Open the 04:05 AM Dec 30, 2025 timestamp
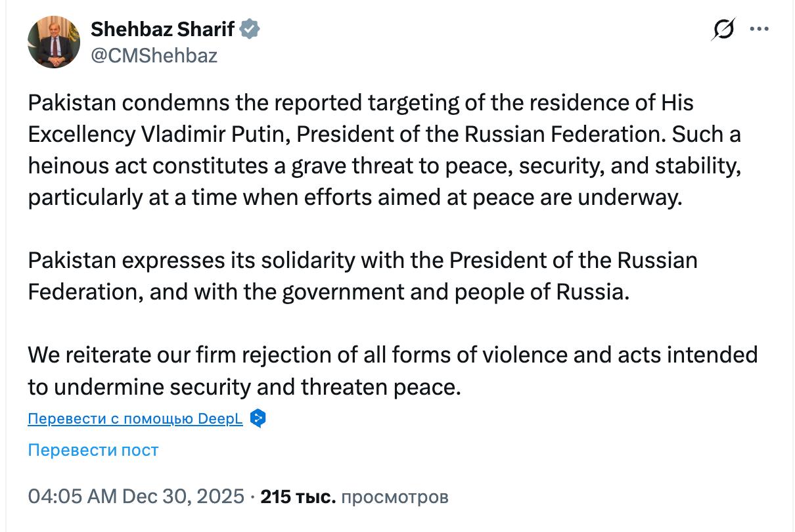 135,496
